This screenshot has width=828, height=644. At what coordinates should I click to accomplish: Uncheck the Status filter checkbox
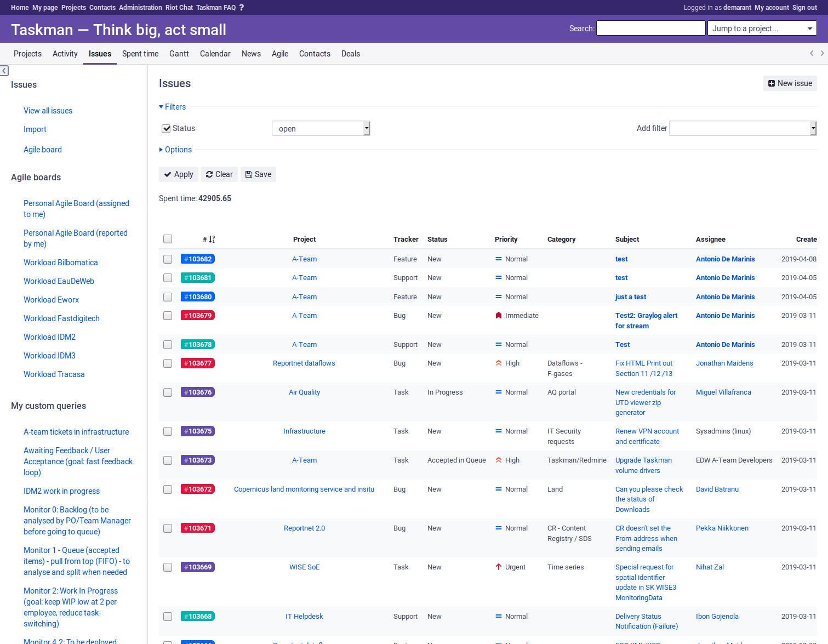[166, 129]
